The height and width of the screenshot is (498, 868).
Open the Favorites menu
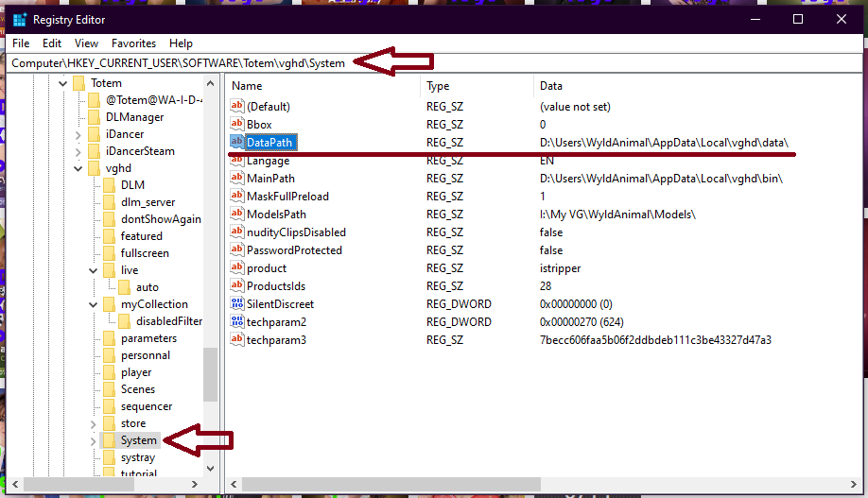[133, 43]
